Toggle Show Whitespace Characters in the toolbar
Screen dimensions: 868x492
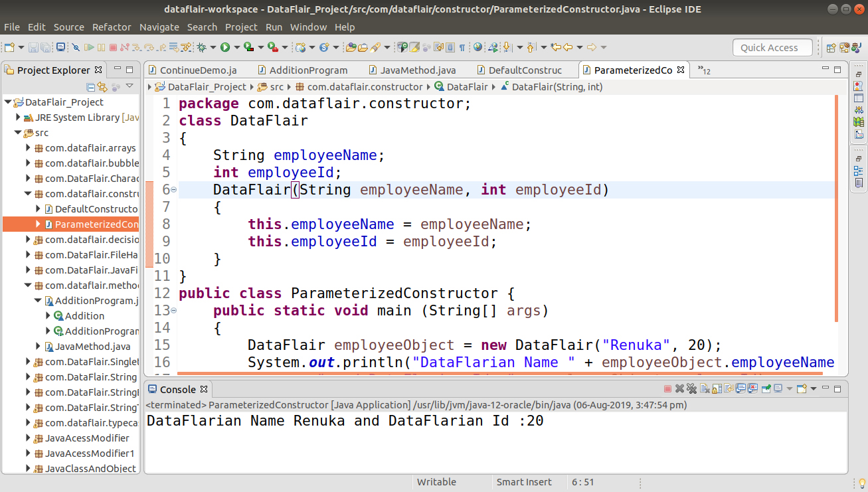[462, 46]
